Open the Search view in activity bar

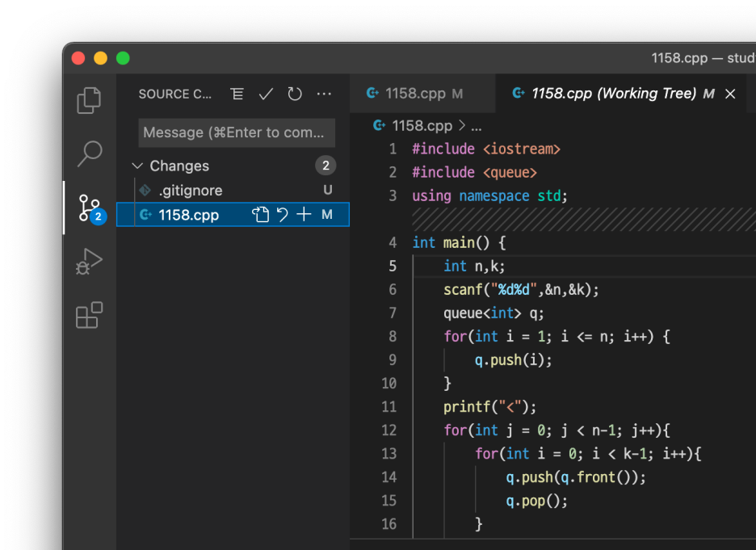coord(89,153)
